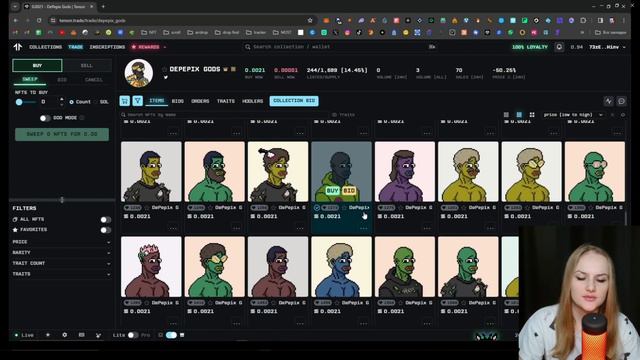Click the browser reload icon
This screenshot has height=360, width=640.
tap(39, 20)
